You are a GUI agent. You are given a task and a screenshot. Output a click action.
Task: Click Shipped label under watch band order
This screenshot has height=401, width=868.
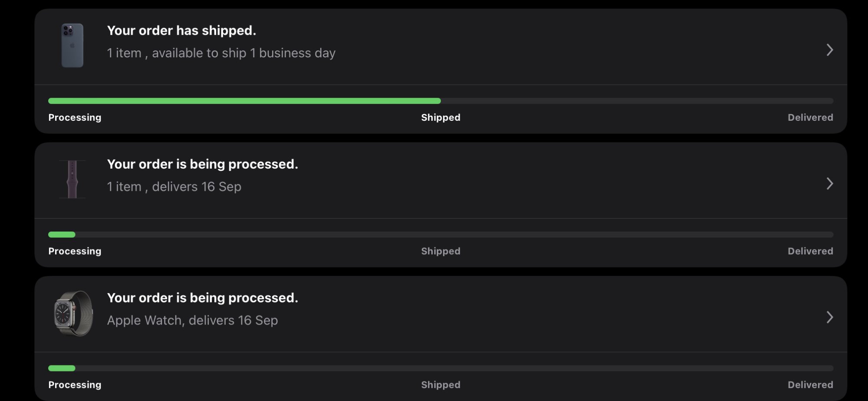(x=441, y=251)
